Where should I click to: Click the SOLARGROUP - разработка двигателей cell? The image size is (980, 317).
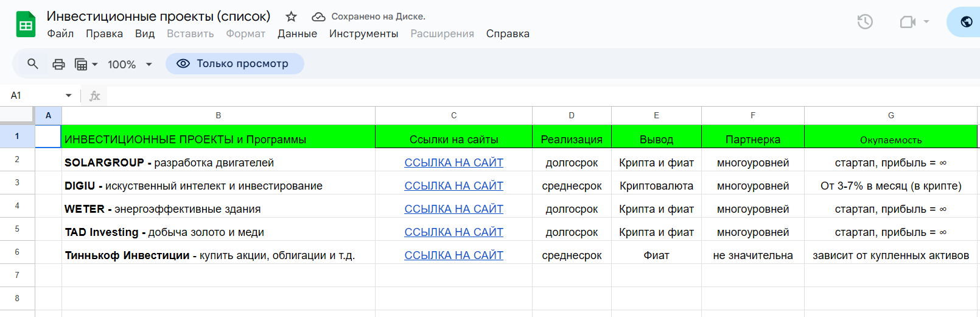(x=219, y=160)
